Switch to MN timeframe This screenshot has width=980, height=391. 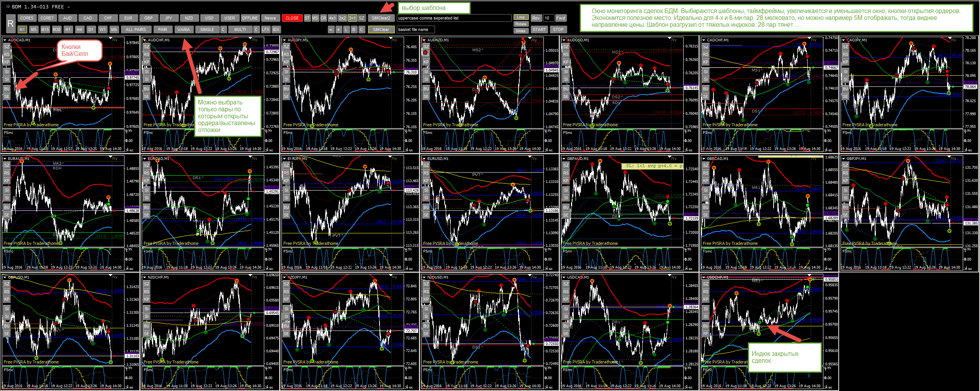pos(114,29)
